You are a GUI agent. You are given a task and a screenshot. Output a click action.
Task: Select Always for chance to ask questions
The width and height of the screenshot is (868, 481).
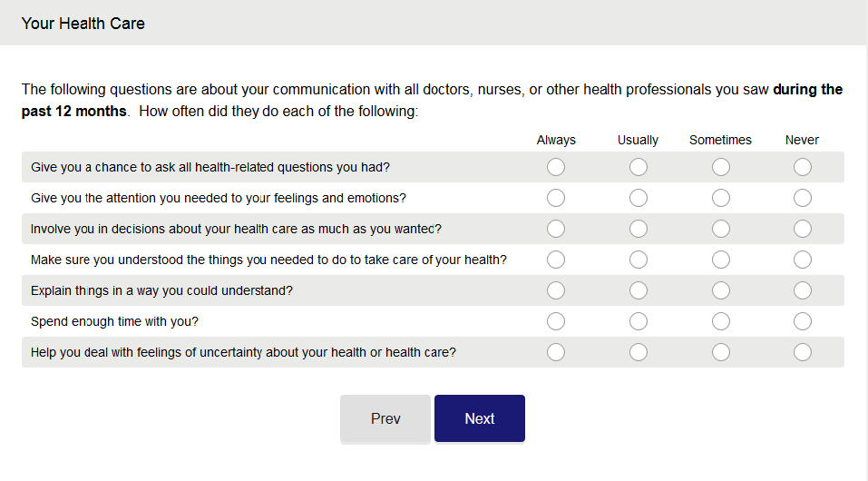556,167
